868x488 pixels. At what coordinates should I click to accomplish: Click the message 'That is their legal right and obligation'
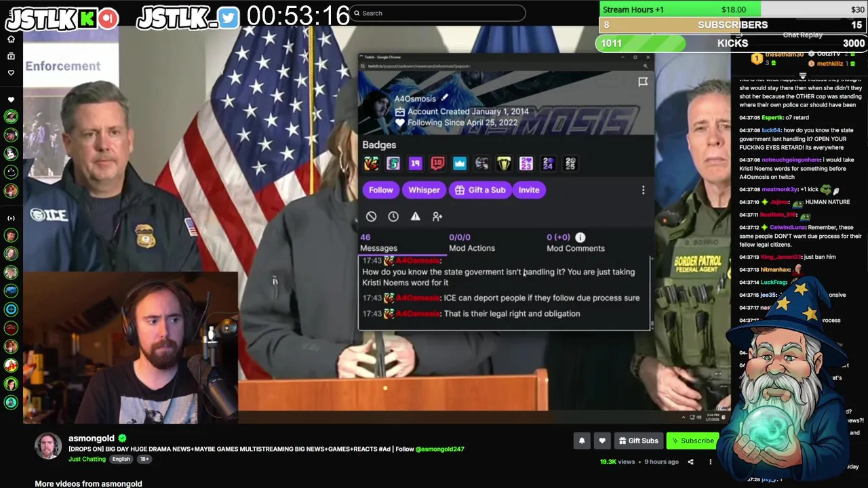point(512,313)
